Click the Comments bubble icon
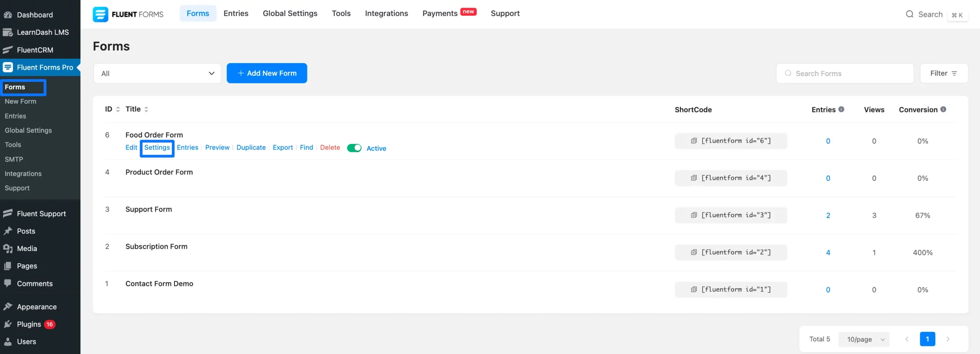This screenshot has width=980, height=354. point(8,284)
